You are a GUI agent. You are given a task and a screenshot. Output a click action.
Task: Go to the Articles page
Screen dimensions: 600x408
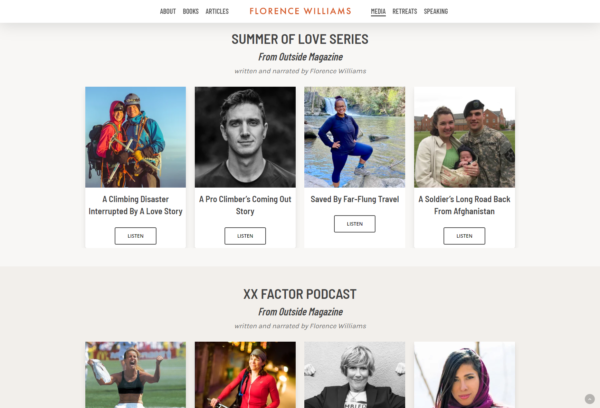tap(217, 11)
